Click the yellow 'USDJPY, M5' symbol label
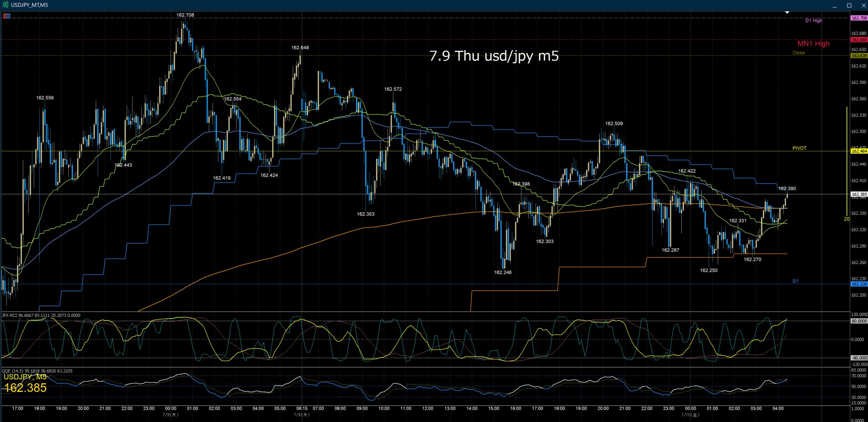This screenshot has width=868, height=422. (x=25, y=377)
